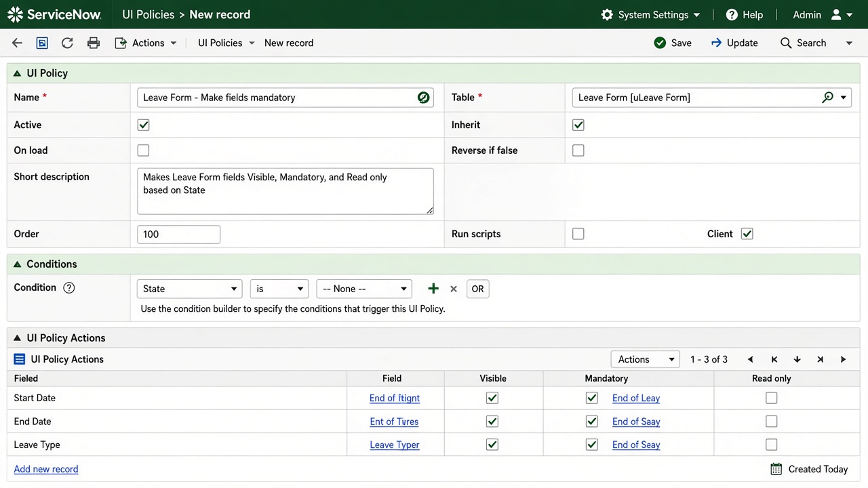Go to the previous page with left triangle
The width and height of the screenshot is (868, 488).
(750, 359)
